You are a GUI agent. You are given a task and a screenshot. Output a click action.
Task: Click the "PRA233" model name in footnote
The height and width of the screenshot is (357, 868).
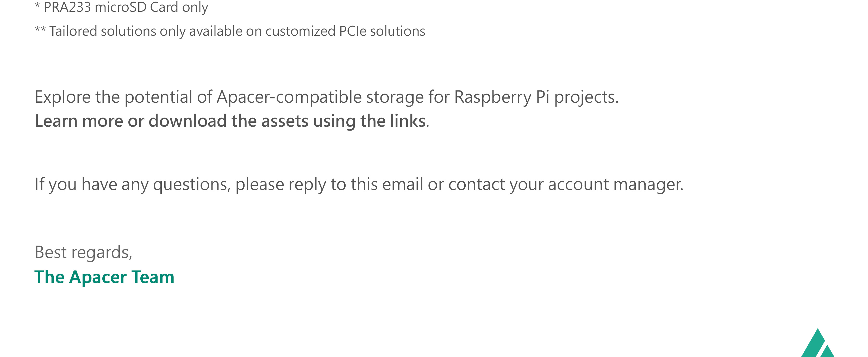pos(67,7)
